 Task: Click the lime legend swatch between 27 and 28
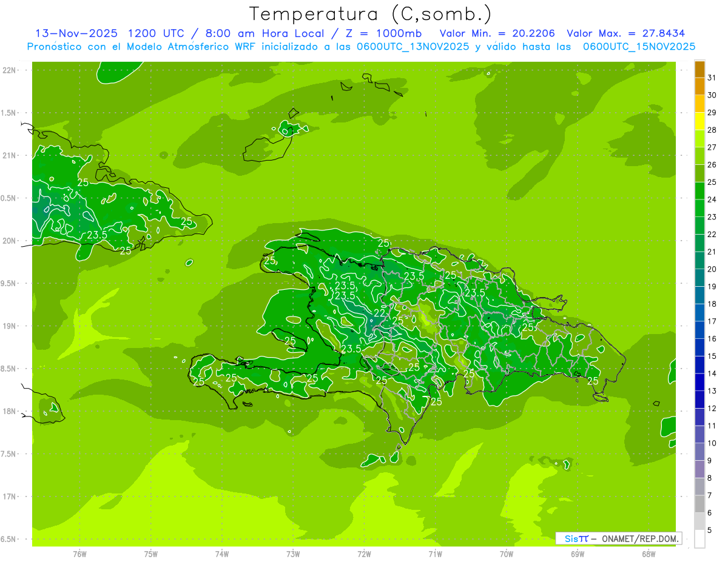(699, 139)
